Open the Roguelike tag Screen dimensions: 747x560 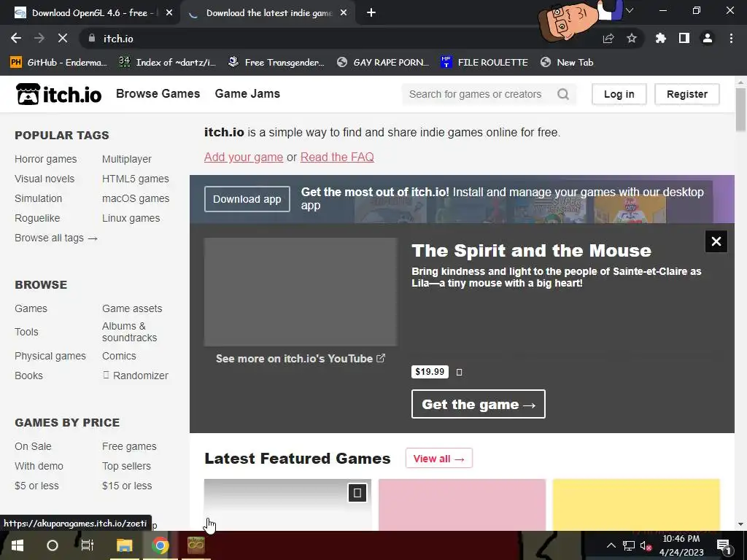(x=37, y=218)
